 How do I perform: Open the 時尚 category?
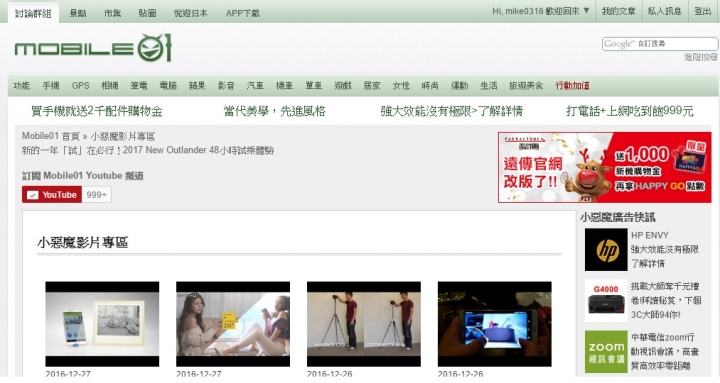(x=430, y=85)
